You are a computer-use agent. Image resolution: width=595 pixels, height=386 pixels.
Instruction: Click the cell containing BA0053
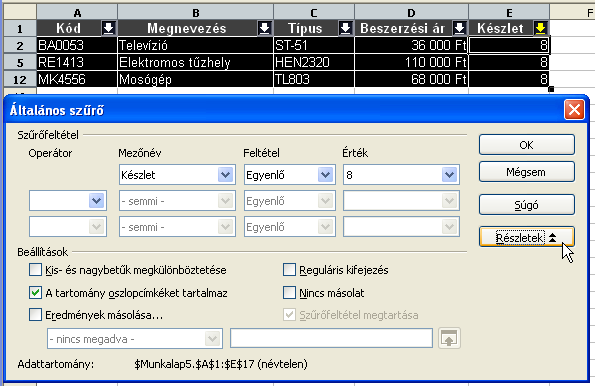point(77,46)
